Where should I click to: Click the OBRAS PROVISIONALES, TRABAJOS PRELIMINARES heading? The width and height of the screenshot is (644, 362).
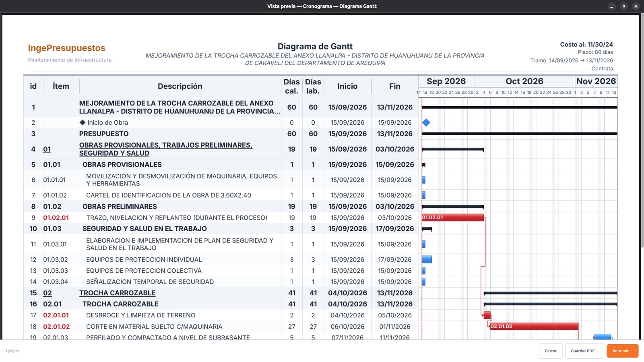[x=165, y=149]
